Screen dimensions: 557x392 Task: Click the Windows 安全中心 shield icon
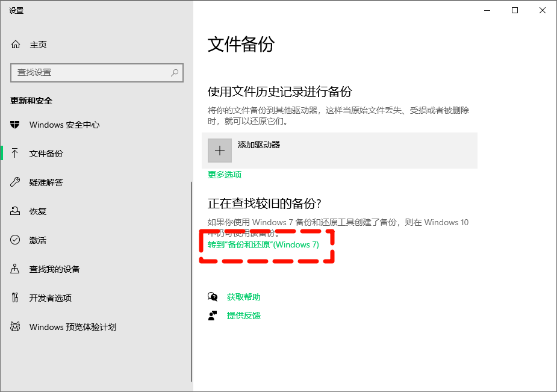(15, 125)
